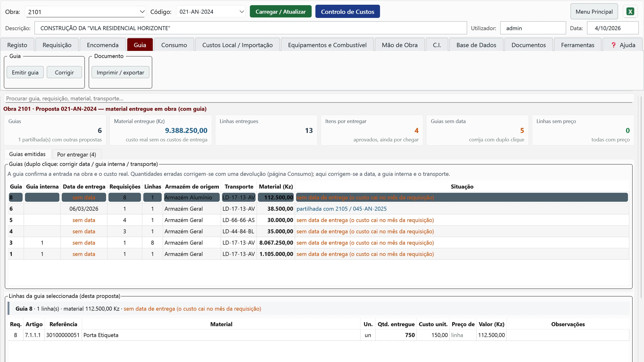
Task: Click the Itens por entregar card
Action: [x=372, y=130]
